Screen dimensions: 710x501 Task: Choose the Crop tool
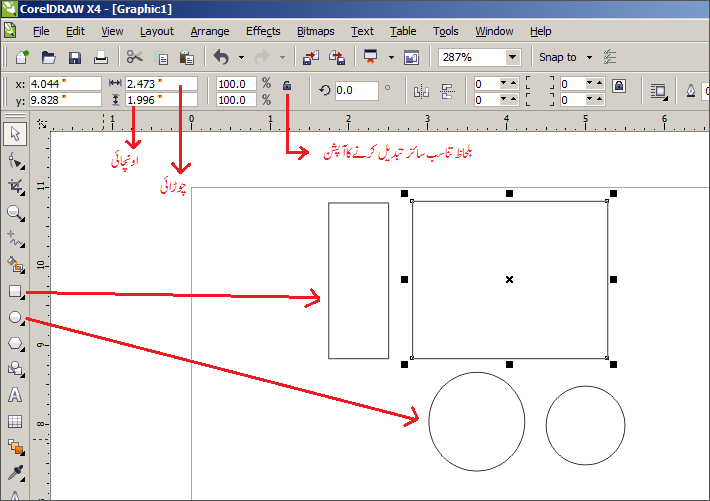click(15, 186)
